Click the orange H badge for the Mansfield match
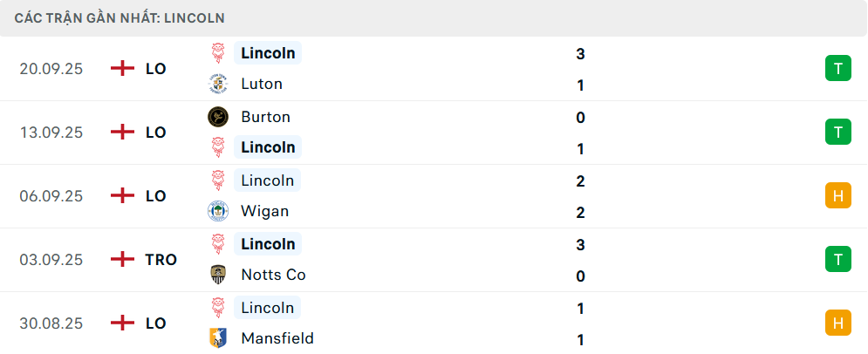This screenshot has width=868, height=354. (838, 323)
